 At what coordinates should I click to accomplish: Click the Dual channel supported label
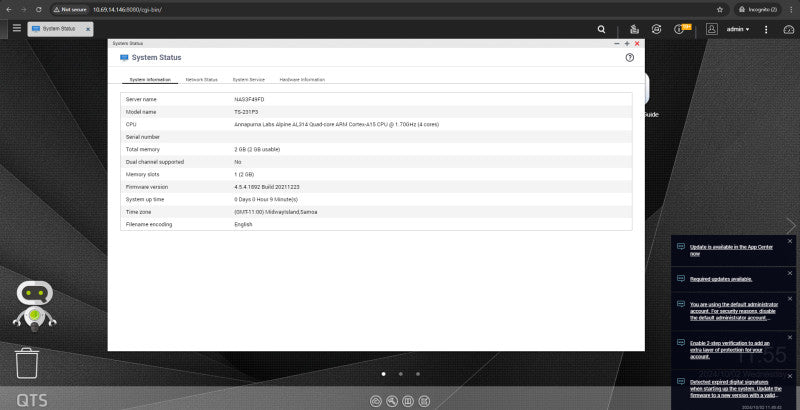[x=155, y=162]
